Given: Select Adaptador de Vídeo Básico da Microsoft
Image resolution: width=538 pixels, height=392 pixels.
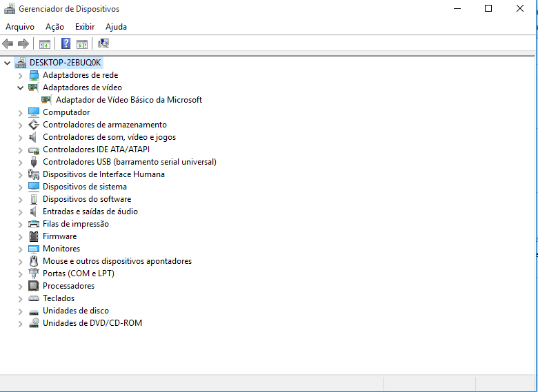Looking at the screenshot, I should coord(129,100).
